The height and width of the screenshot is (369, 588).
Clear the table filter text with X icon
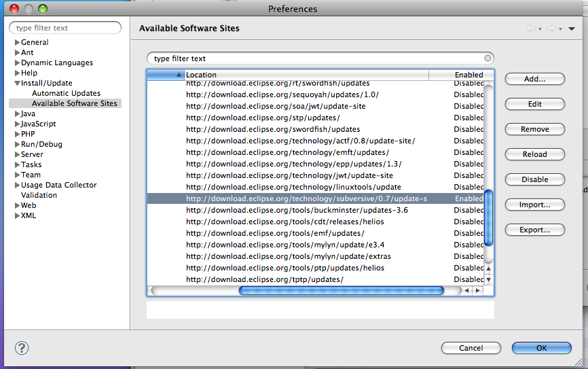click(x=488, y=58)
